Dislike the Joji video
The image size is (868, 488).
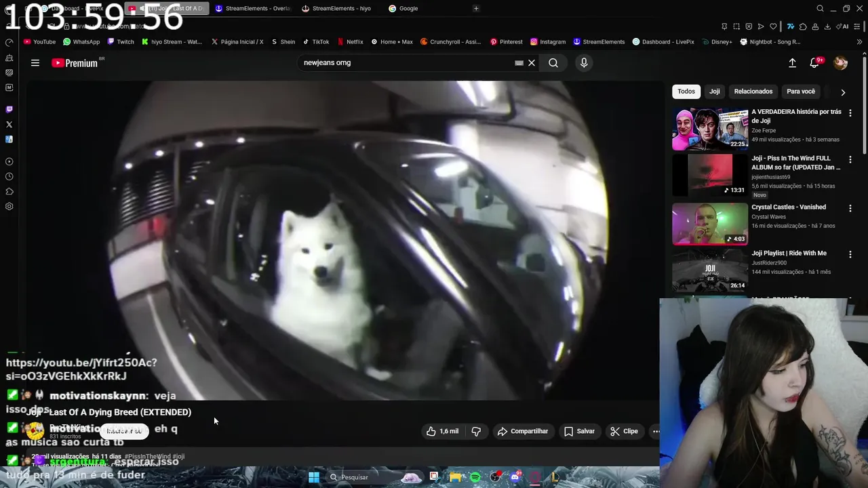click(x=476, y=431)
